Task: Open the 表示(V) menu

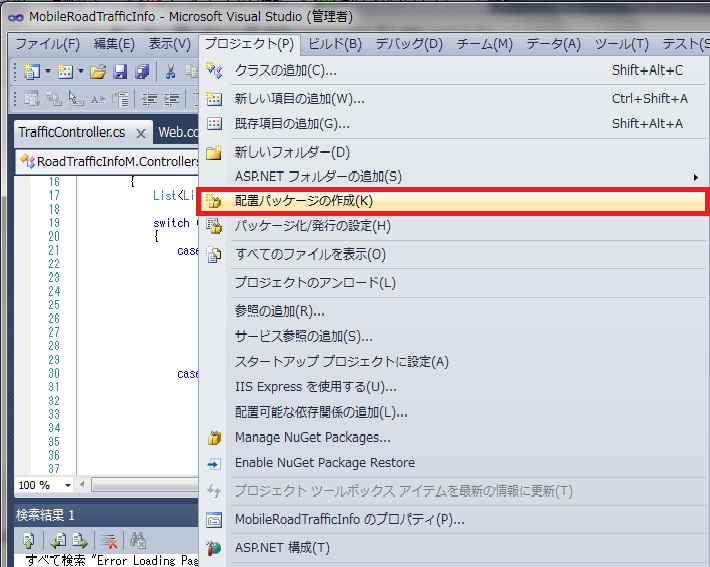Action: point(170,44)
